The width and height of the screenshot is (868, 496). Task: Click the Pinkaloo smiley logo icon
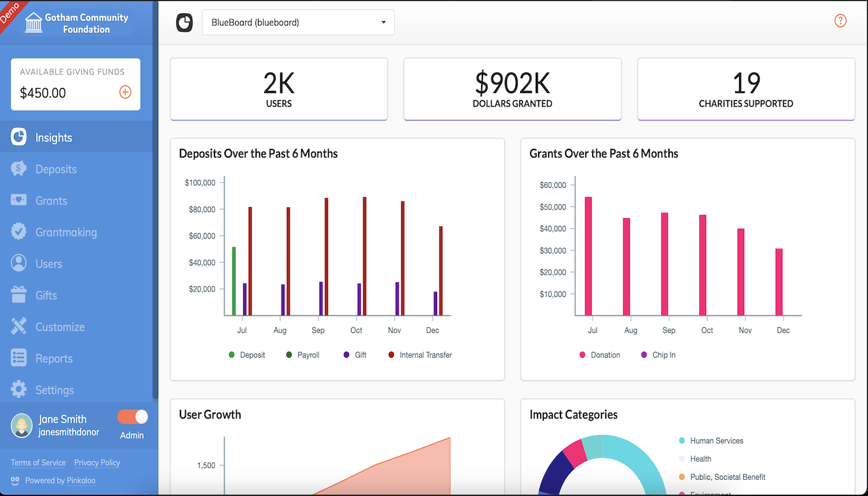coord(15,480)
